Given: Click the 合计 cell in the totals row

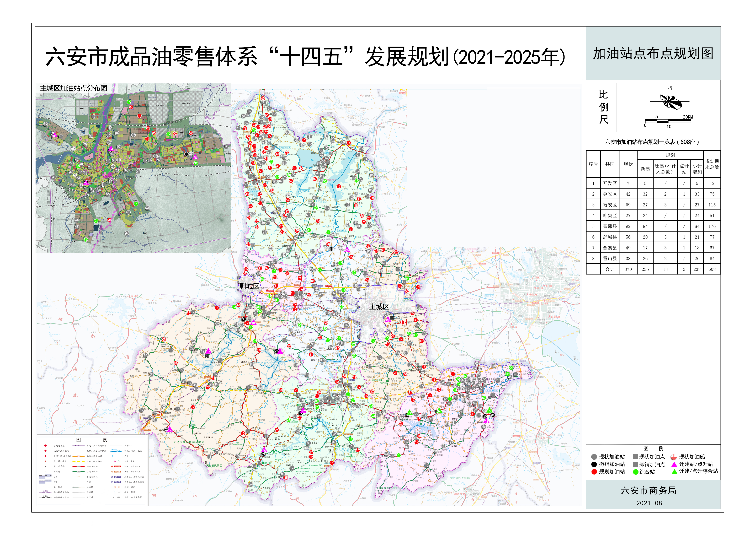Looking at the screenshot, I should pyautogui.click(x=610, y=269).
